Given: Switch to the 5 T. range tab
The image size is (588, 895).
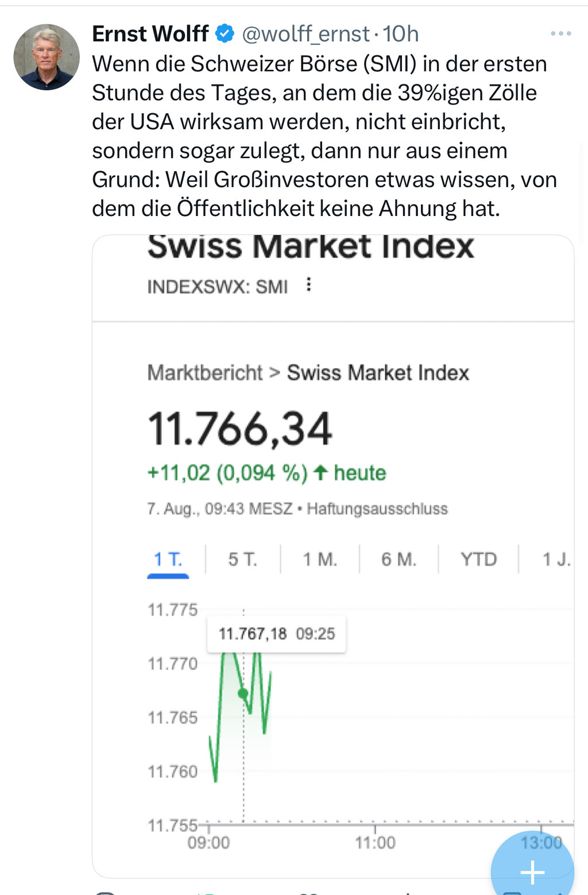Looking at the screenshot, I should click(x=242, y=559).
